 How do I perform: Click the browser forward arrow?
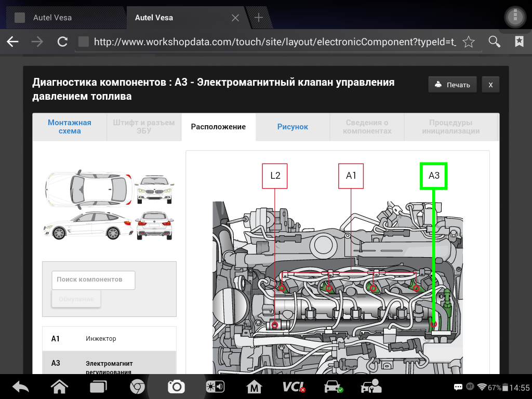37,42
